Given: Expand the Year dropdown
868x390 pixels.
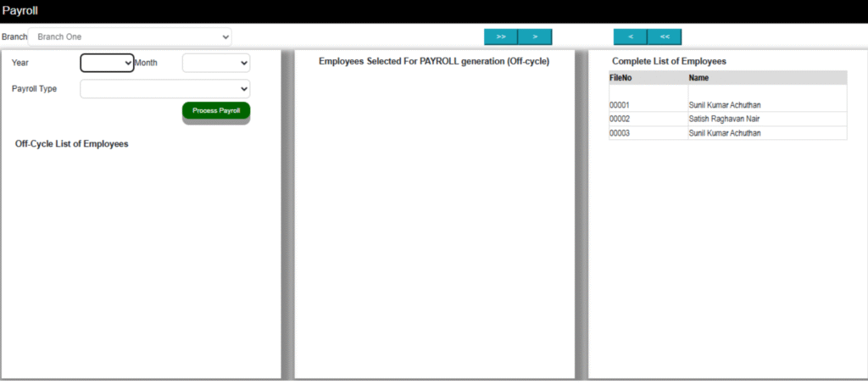Looking at the screenshot, I should pyautogui.click(x=107, y=63).
